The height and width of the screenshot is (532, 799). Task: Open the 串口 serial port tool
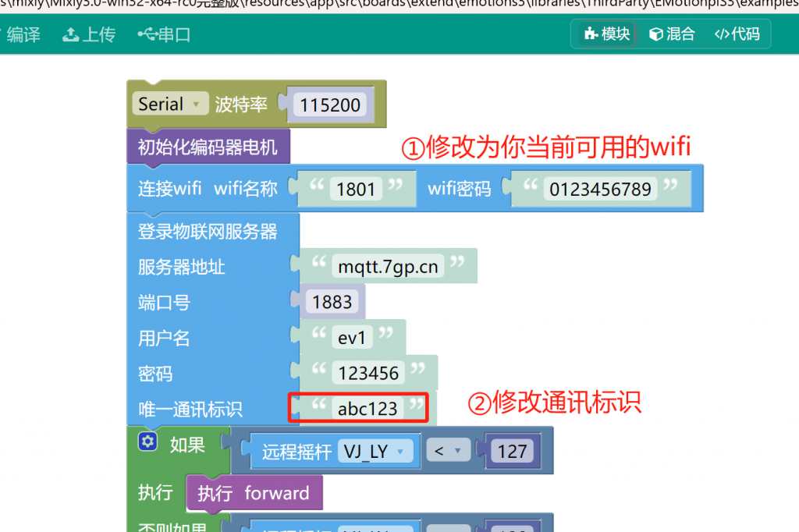coord(164,34)
